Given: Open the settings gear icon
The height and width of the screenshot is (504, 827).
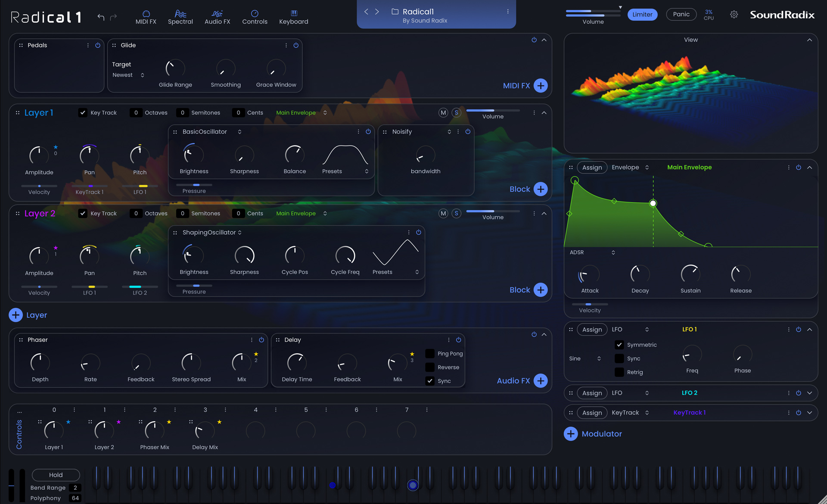Looking at the screenshot, I should click(734, 15).
